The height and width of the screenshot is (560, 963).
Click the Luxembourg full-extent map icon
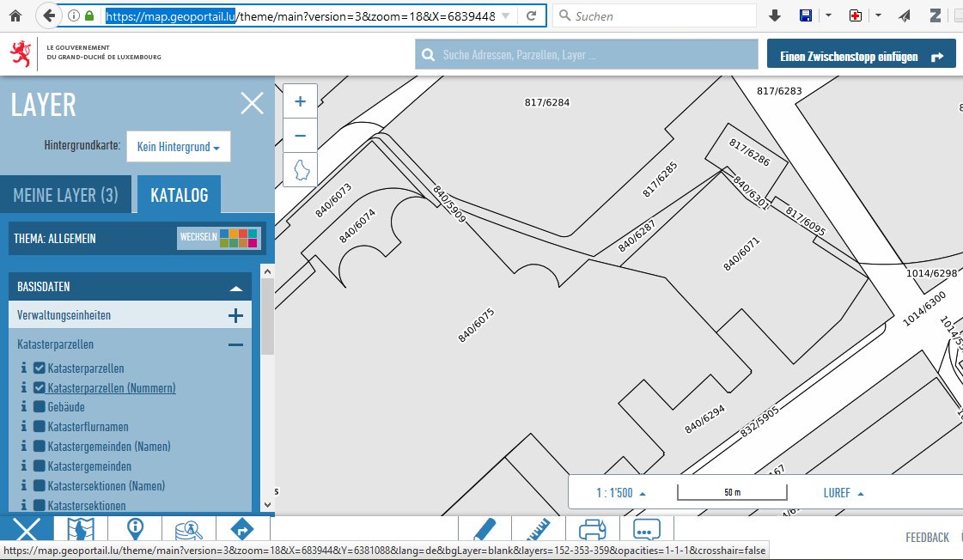(300, 170)
